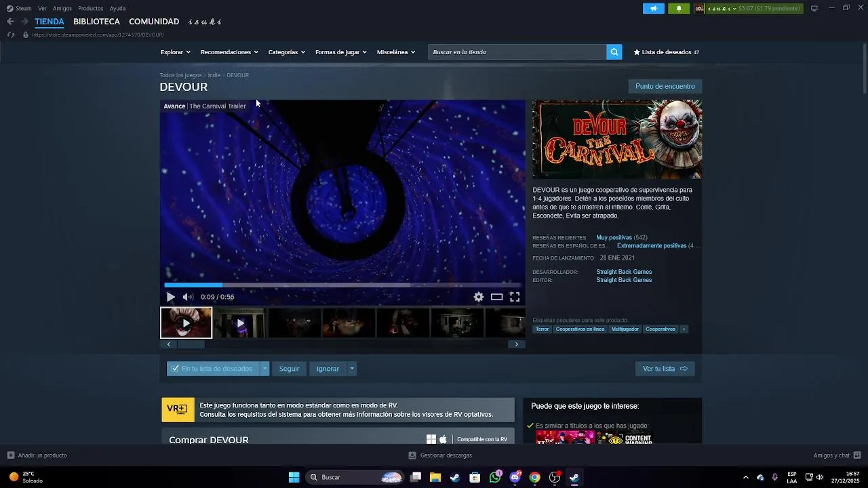Expand the Explorar dropdown menu
Viewport: 868px width, 488px height.
tap(175, 52)
